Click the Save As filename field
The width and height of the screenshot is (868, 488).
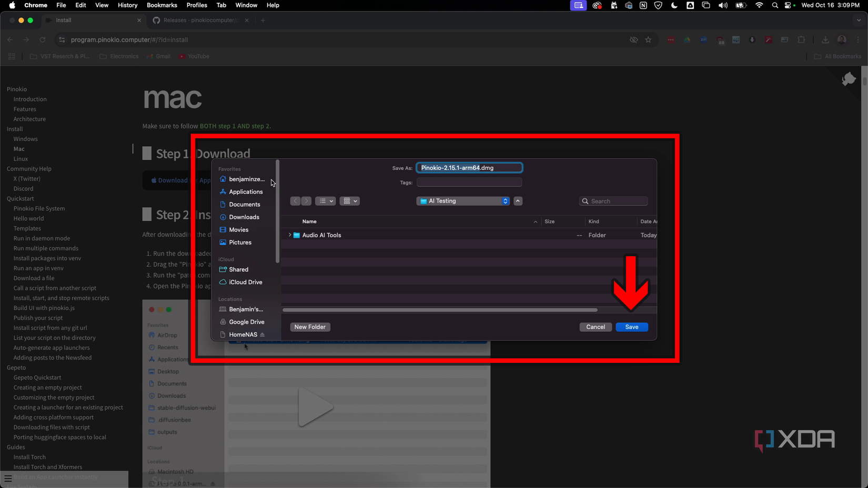[469, 168]
